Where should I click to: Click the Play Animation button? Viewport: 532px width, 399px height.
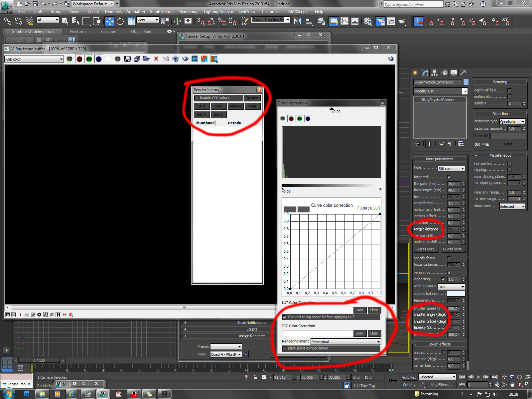click(478, 377)
